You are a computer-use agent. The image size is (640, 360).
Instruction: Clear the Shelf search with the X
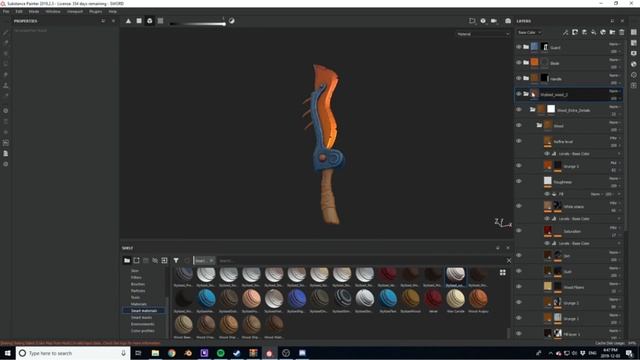pyautogui.click(x=509, y=260)
